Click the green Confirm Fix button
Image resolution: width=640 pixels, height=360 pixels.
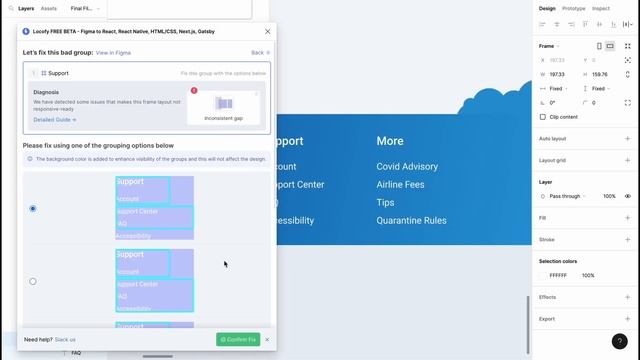[x=238, y=339]
